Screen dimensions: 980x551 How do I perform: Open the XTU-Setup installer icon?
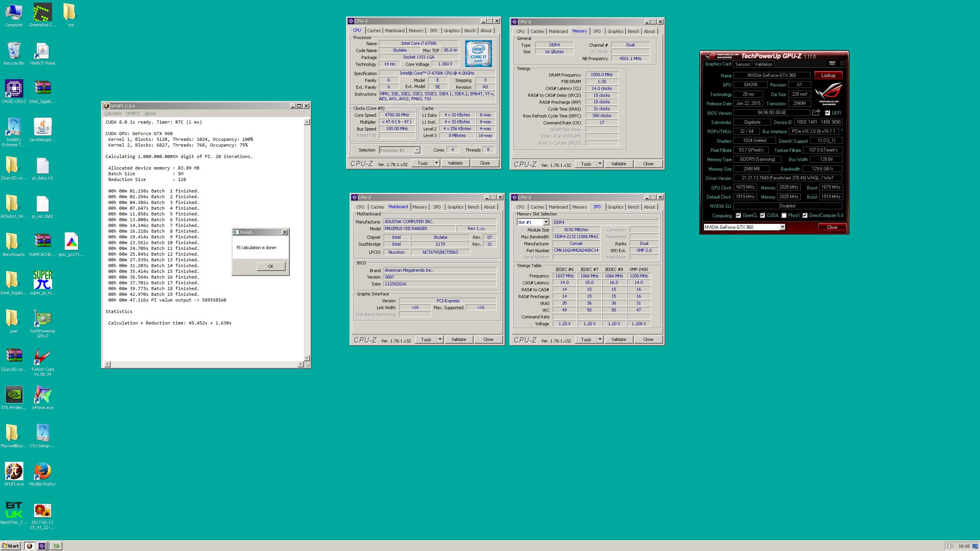coord(42,436)
